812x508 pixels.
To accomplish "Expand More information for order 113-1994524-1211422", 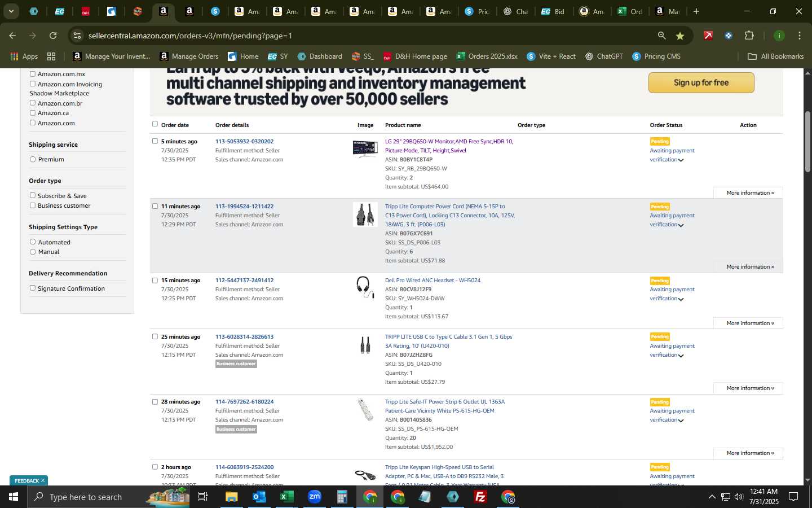I will 748,267.
